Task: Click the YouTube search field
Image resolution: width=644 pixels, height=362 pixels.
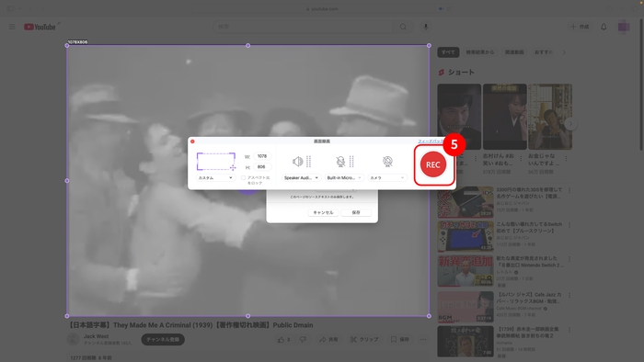Action: (303, 27)
